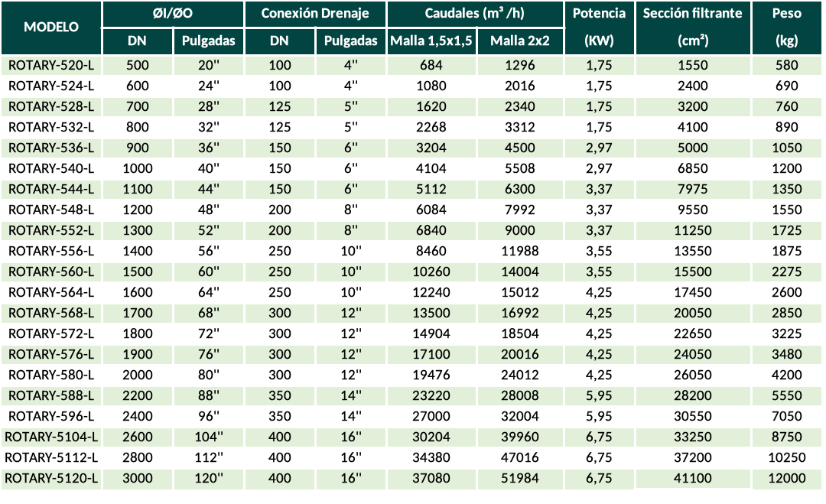Click the 104'' inches cell

(x=208, y=437)
